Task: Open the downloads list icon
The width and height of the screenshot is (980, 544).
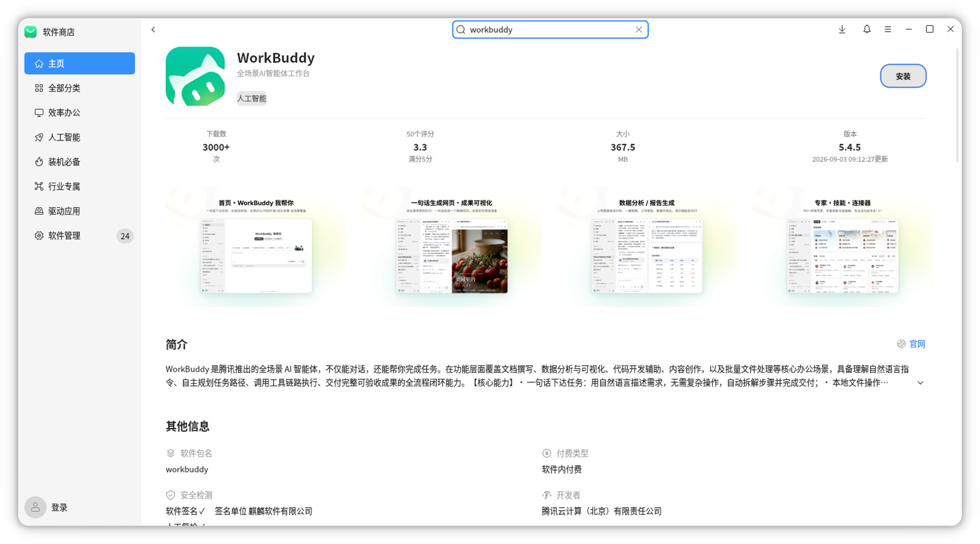Action: (x=842, y=30)
